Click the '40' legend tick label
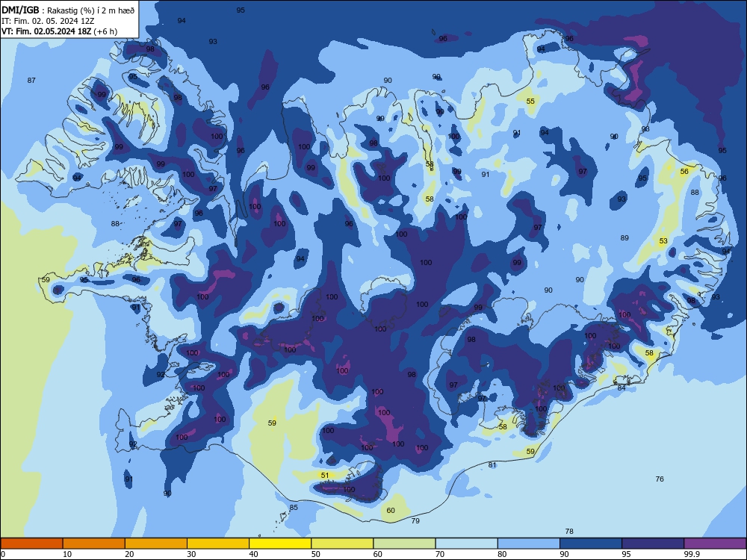The height and width of the screenshot is (560, 747). (253, 554)
